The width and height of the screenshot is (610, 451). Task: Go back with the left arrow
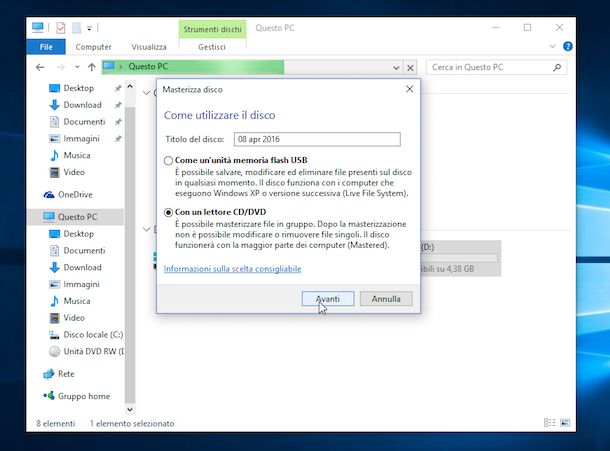coord(40,67)
